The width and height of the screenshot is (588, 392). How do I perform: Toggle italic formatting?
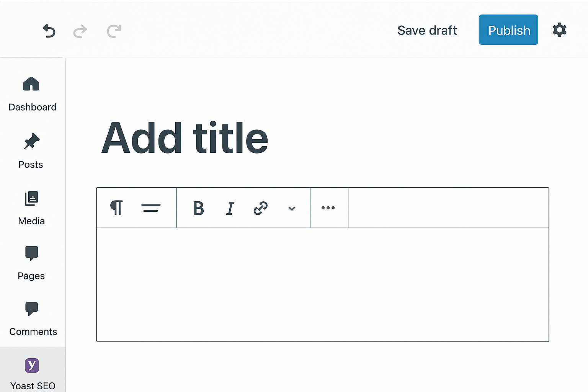[x=230, y=208]
